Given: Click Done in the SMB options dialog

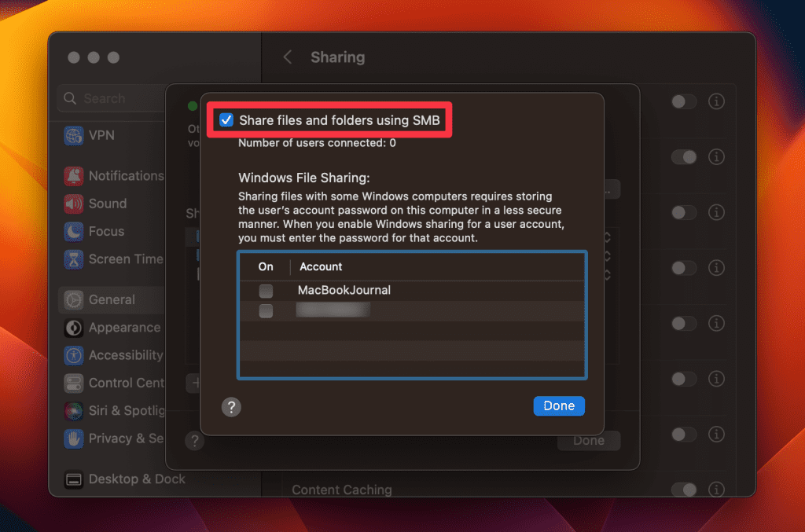Looking at the screenshot, I should (559, 405).
